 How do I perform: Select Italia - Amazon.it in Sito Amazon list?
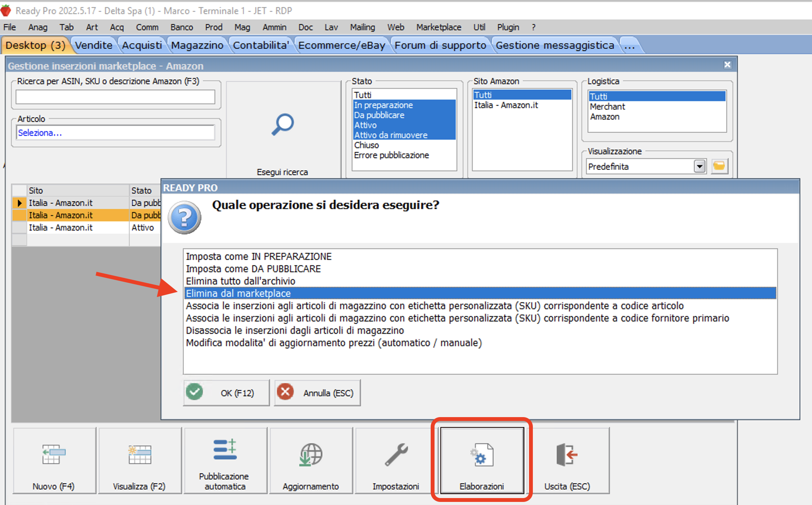coord(522,105)
